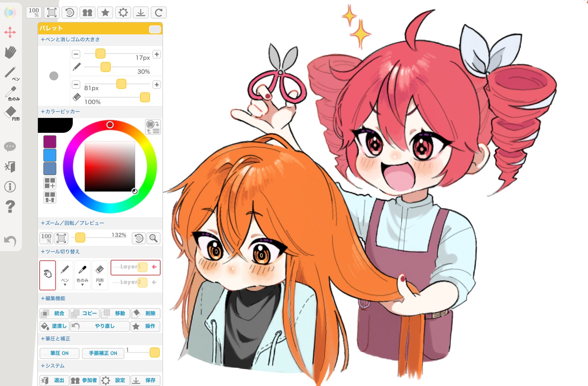Click the undo arrow in left sidebar
This screenshot has height=386, width=588.
10,241
